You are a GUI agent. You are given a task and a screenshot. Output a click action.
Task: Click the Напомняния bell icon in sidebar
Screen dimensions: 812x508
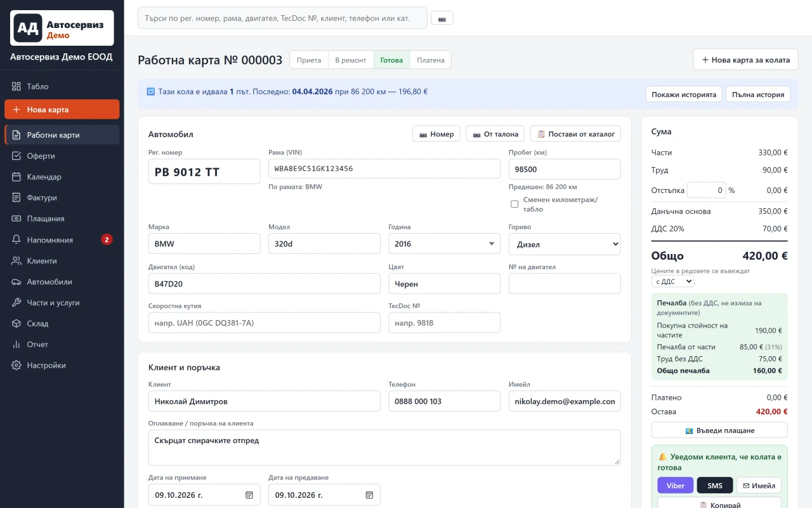(x=16, y=240)
